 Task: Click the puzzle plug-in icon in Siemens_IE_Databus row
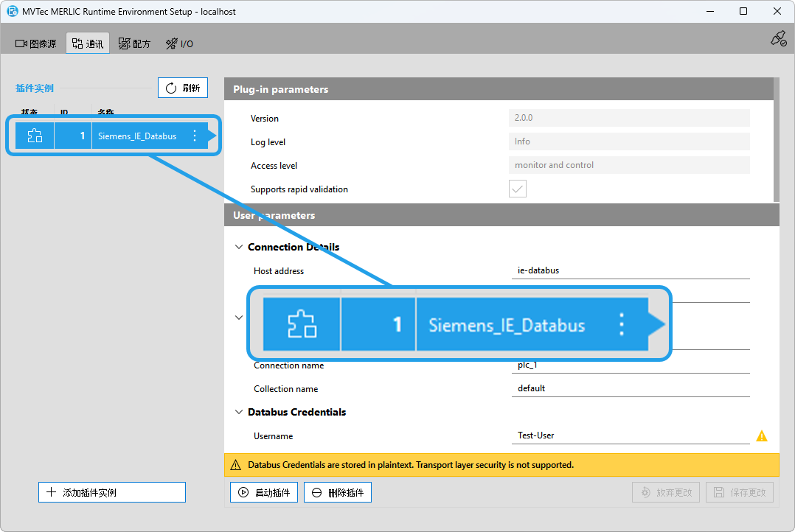point(35,136)
